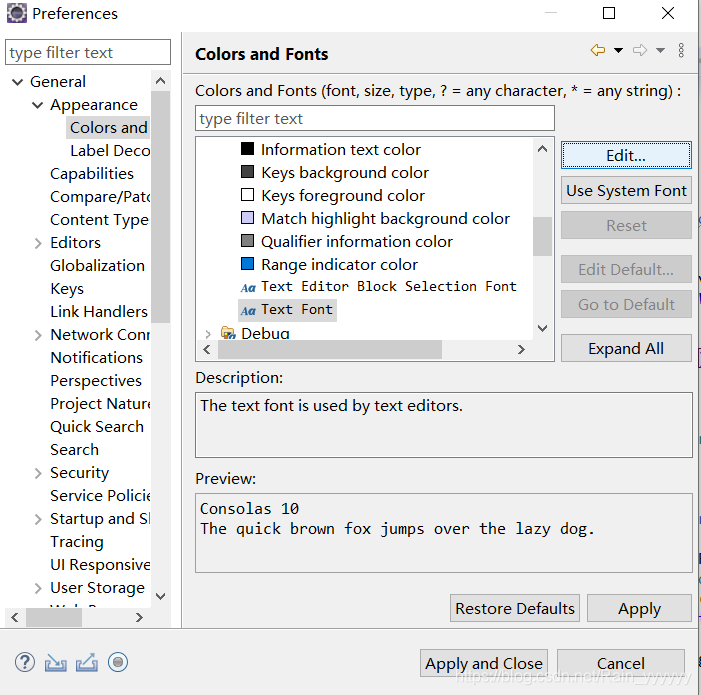
Task: Click the Edit... button
Action: [x=626, y=155]
